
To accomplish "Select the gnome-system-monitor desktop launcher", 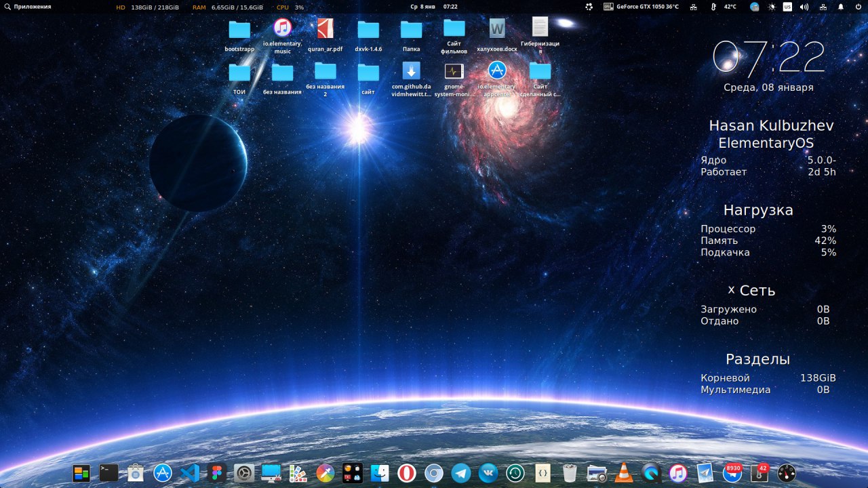I will [x=454, y=79].
